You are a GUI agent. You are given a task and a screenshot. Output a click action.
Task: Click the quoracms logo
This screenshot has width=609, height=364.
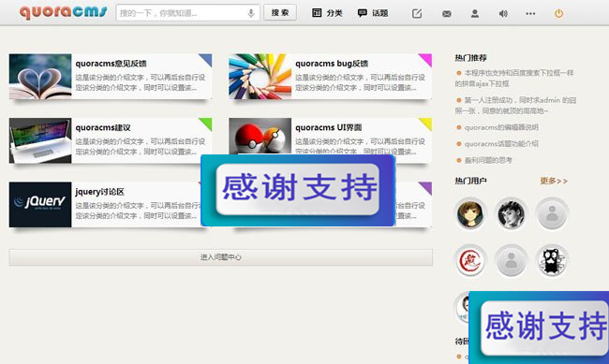(64, 11)
